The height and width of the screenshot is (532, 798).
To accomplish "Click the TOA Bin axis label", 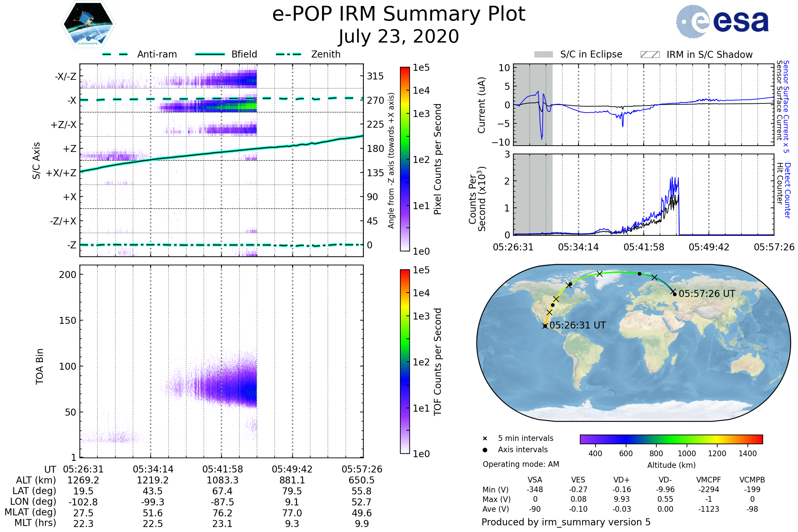I will 40,366.
